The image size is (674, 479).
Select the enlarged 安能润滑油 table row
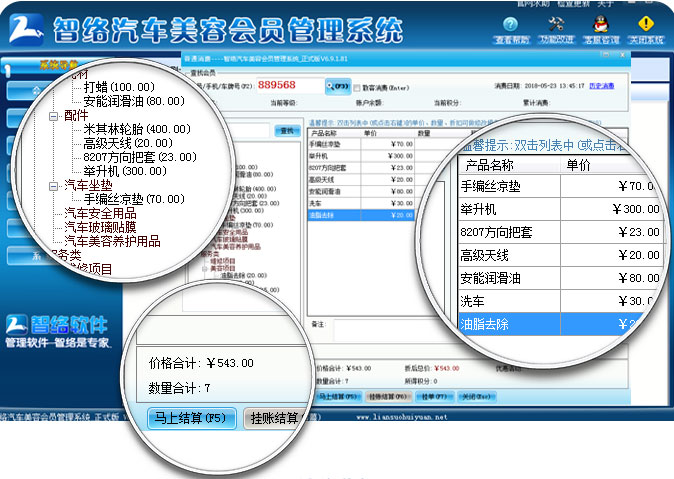560,278
